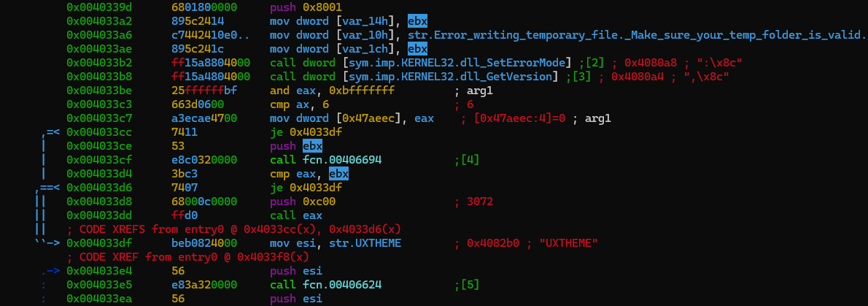Image resolution: width=868 pixels, height=306 pixels.
Task: Click highlighted ebx on the var_1ch line
Action: point(418,49)
